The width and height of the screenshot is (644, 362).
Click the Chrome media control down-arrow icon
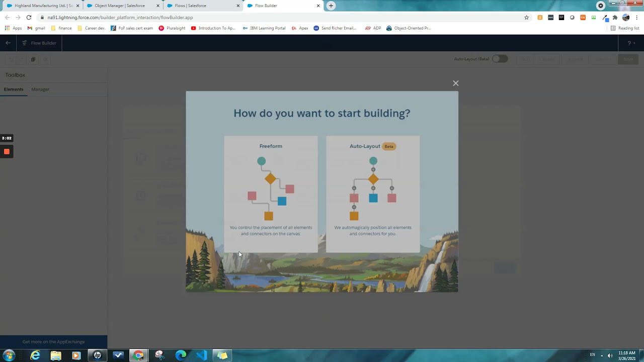601,6
